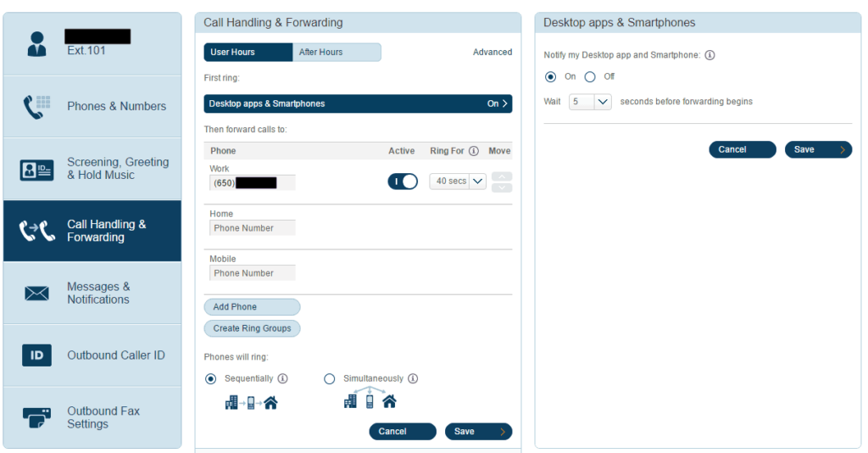Save in Desktop apps & Smartphones panel
Image resolution: width=868 pixels, height=453 pixels.
tap(818, 149)
